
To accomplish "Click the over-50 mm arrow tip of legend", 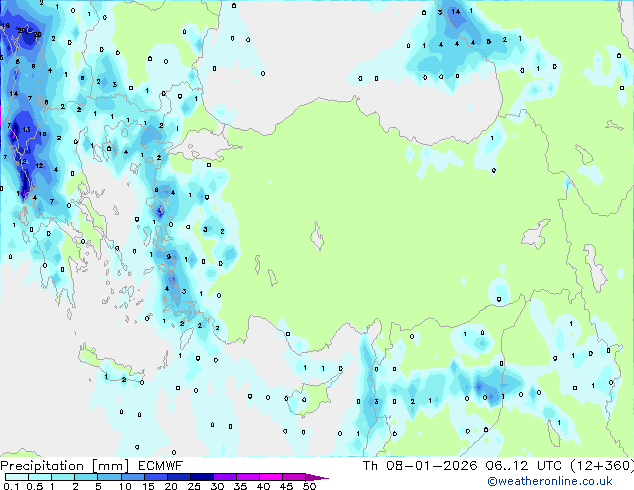I will (317, 477).
